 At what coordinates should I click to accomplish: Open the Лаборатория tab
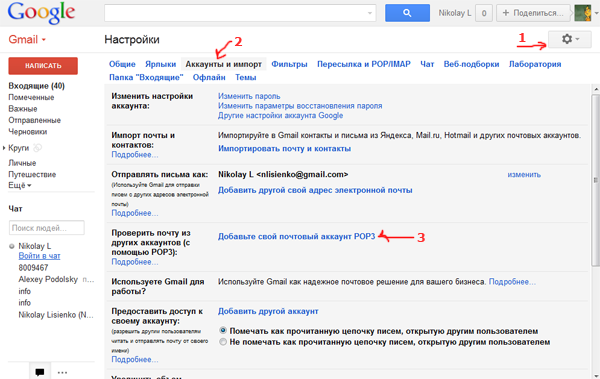point(535,64)
